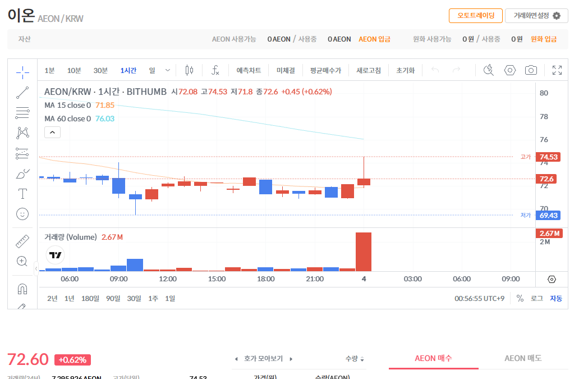This screenshot has width=588, height=379.
Task: Open the emoji icons tool
Action: [22, 214]
